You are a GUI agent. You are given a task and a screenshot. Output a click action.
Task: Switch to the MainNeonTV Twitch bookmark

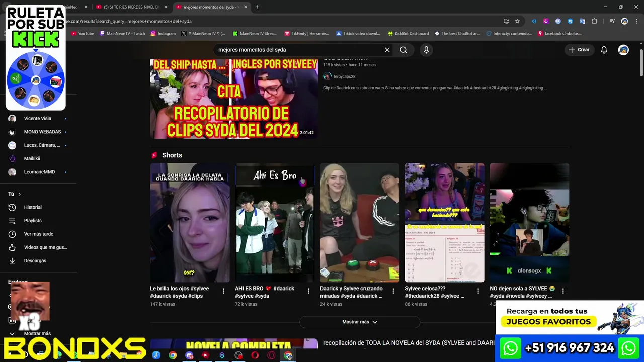click(x=122, y=34)
